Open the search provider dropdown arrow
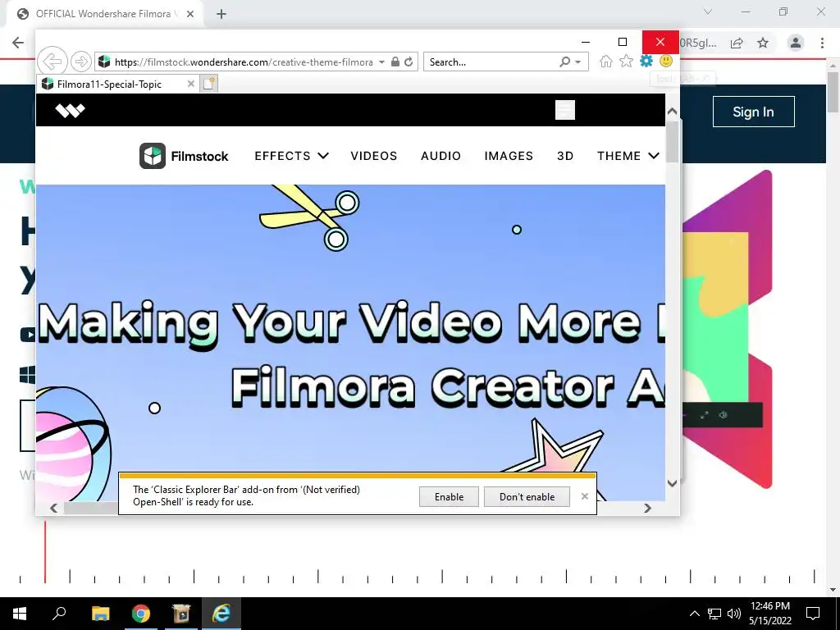Image resolution: width=840 pixels, height=630 pixels. click(578, 62)
